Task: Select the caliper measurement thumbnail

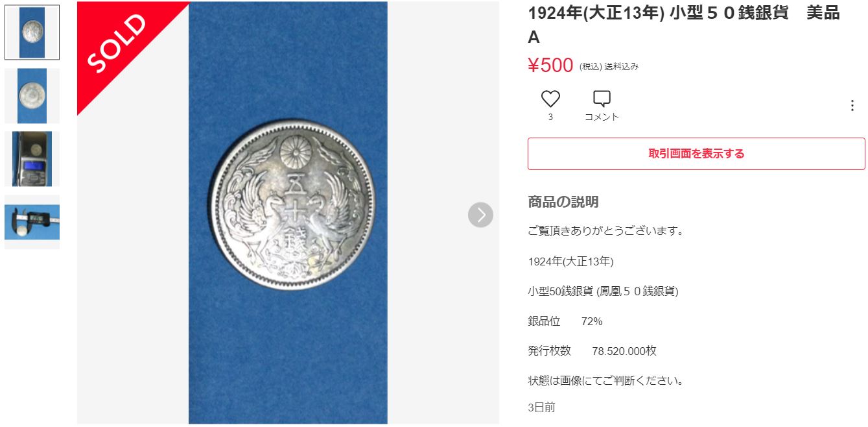Action: pos(32,222)
